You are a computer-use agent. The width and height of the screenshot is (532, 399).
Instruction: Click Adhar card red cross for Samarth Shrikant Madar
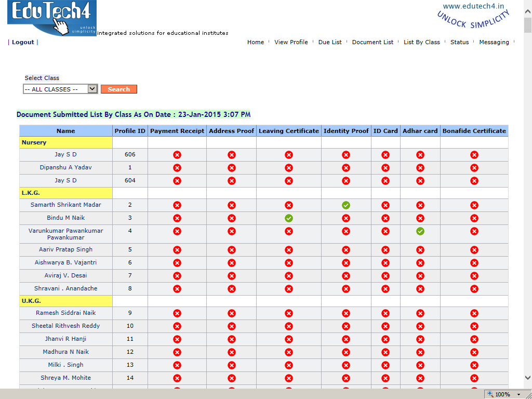coord(420,205)
